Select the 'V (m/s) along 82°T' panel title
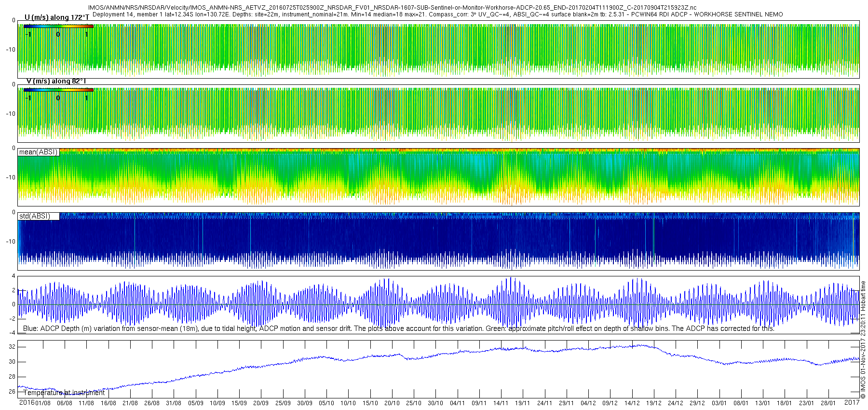 [x=56, y=81]
